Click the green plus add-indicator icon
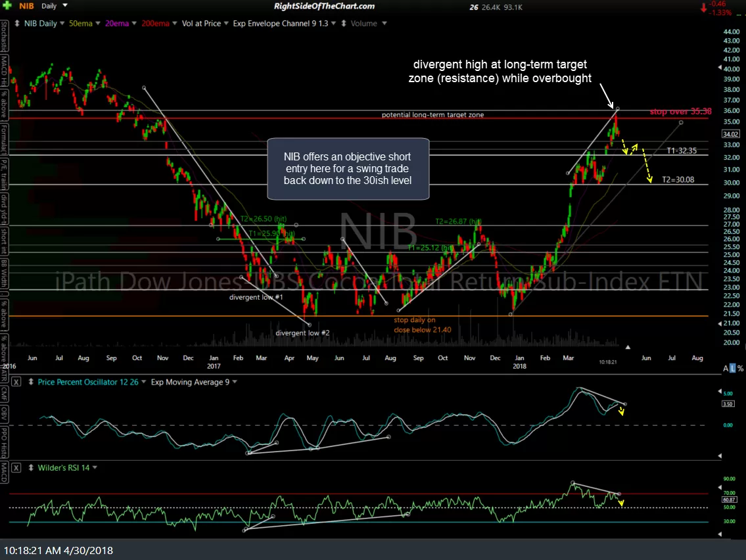Screen dimensions: 746x560 (7, 6)
